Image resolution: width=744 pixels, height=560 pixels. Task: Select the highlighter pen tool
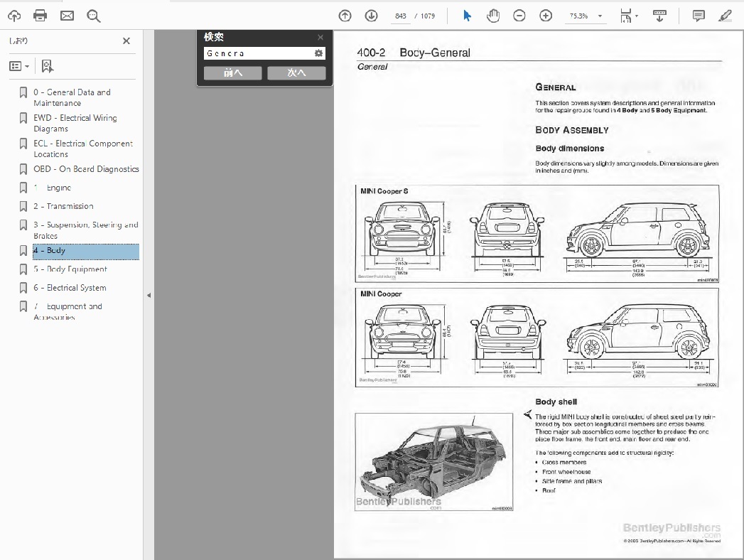click(724, 16)
